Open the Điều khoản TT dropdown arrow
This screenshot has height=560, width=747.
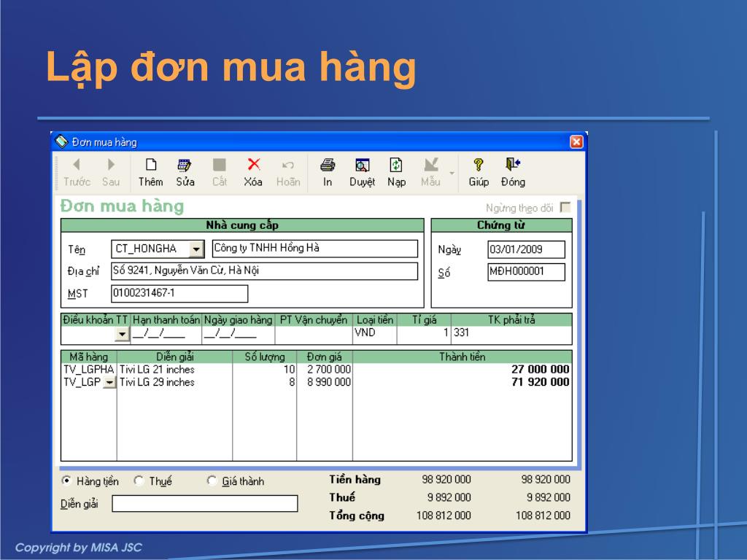pyautogui.click(x=123, y=334)
